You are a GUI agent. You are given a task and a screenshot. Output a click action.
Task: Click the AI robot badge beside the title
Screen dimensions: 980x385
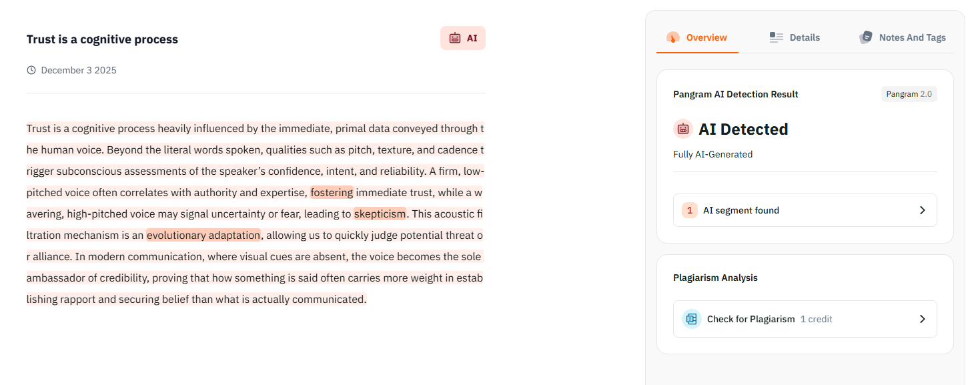[x=462, y=38]
